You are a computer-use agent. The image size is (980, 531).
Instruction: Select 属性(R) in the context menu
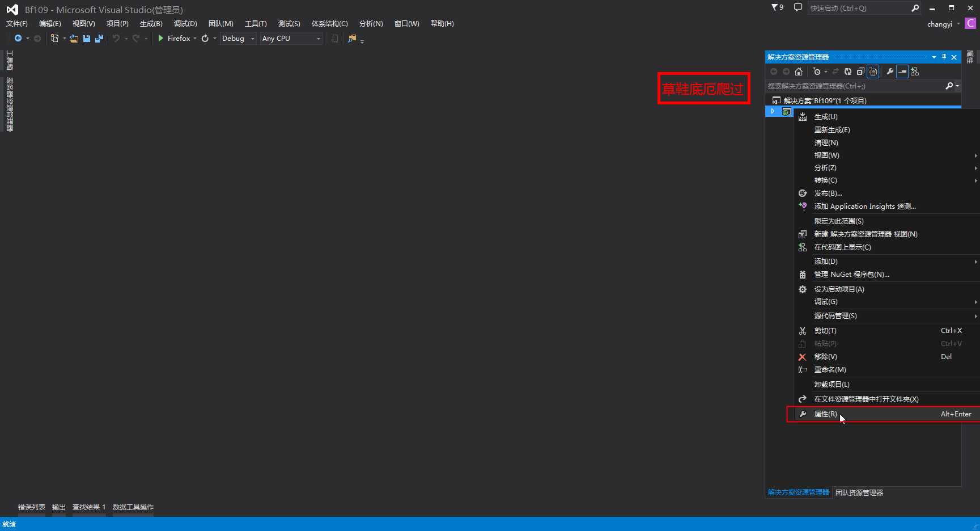click(x=887, y=414)
